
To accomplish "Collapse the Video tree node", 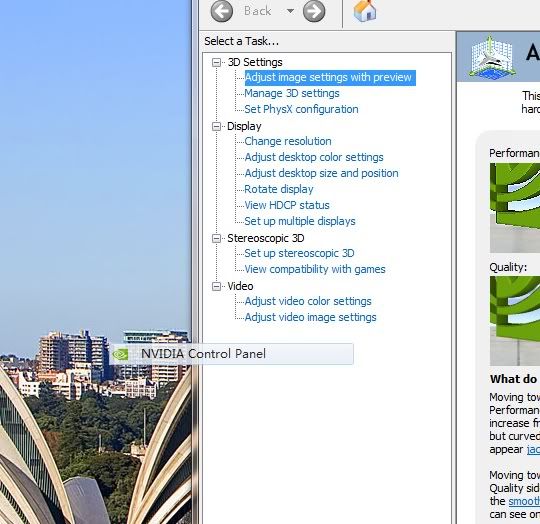I will tap(216, 286).
